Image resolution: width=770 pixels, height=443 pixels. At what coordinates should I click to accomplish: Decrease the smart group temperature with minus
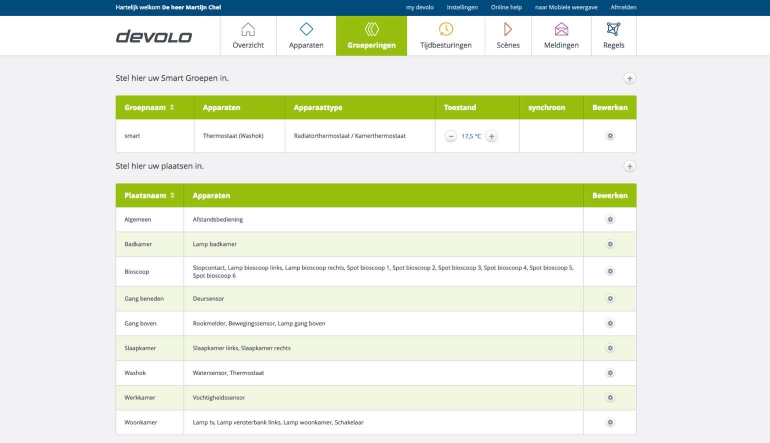pos(451,136)
